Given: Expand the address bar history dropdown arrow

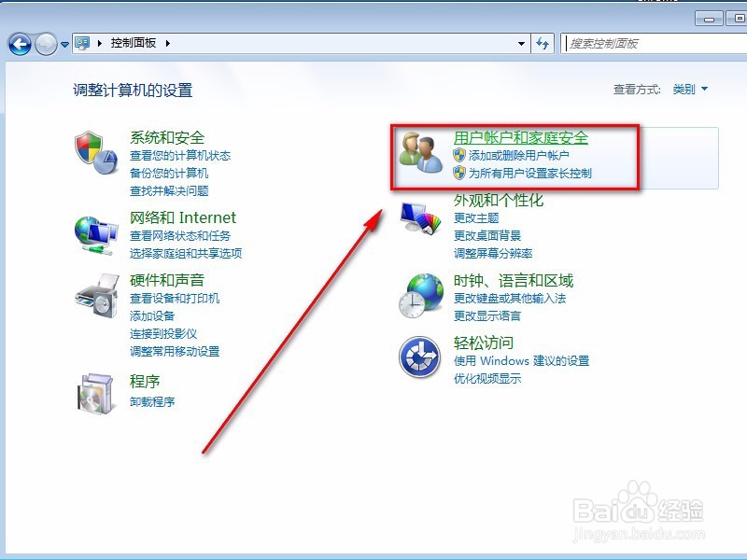Looking at the screenshot, I should (x=522, y=43).
